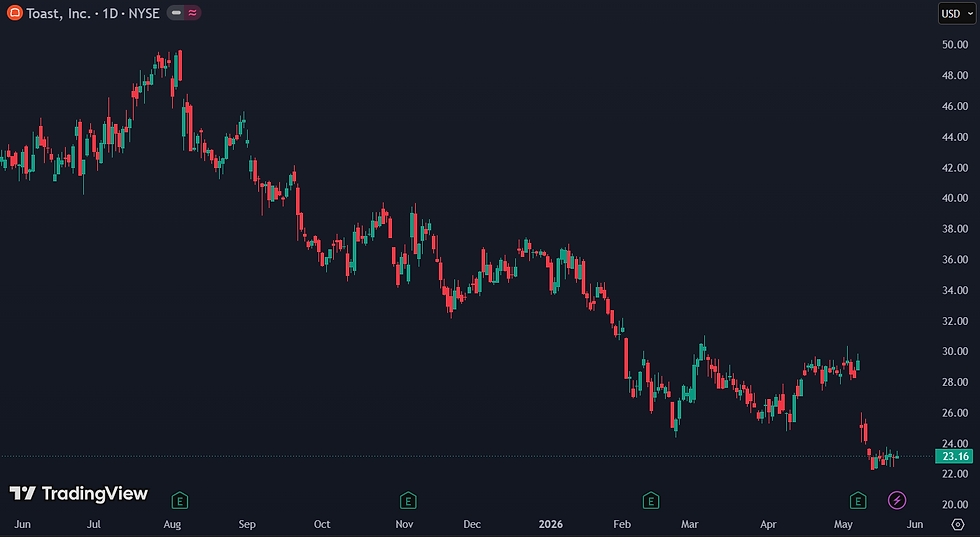Click the 46.00 price axis label
This screenshot has width=980, height=537.
955,106
